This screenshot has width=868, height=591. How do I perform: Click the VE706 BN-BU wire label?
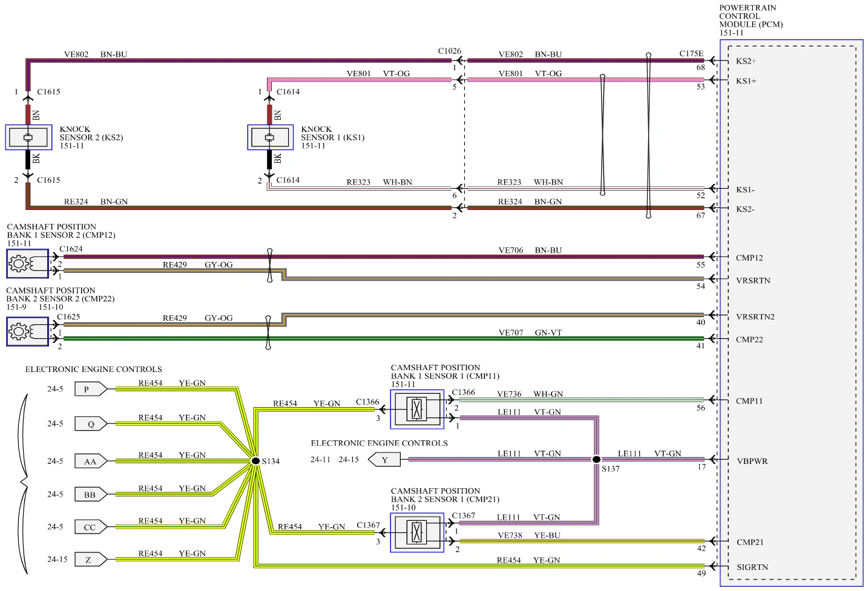coord(530,250)
